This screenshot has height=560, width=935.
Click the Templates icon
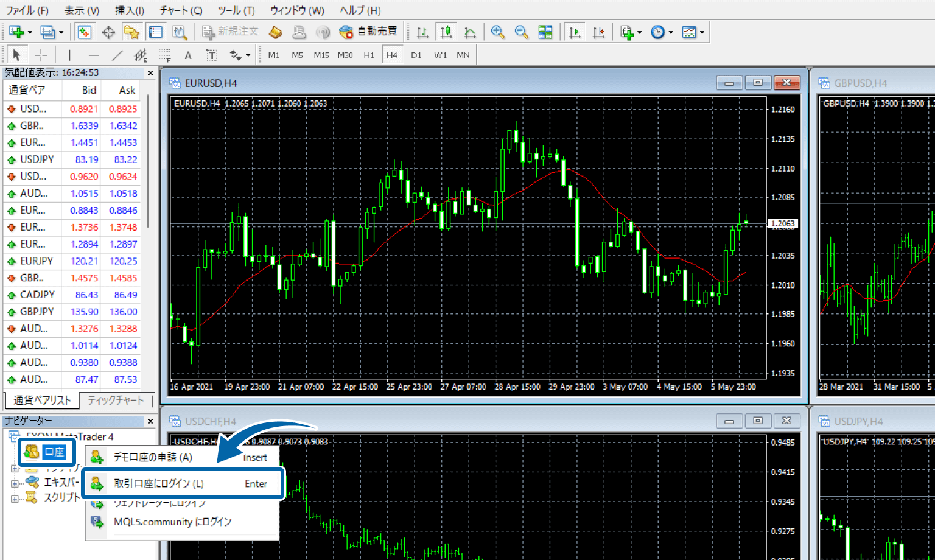tap(689, 32)
